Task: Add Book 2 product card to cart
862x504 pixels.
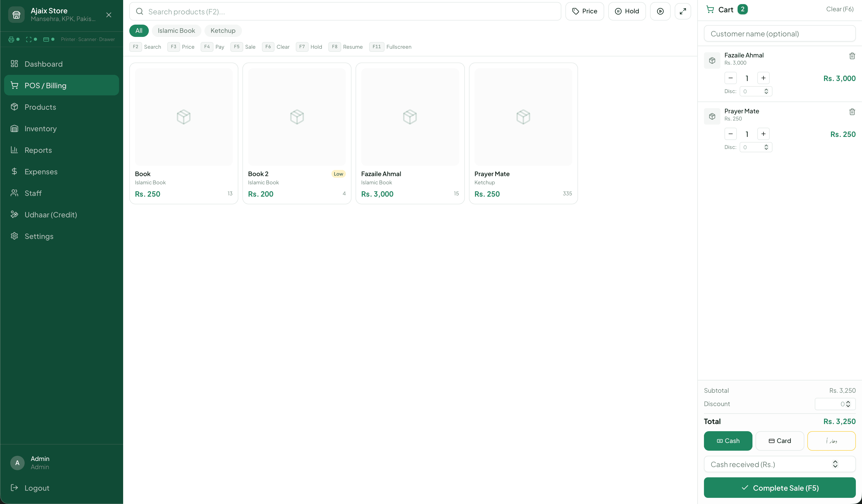Action: [297, 133]
